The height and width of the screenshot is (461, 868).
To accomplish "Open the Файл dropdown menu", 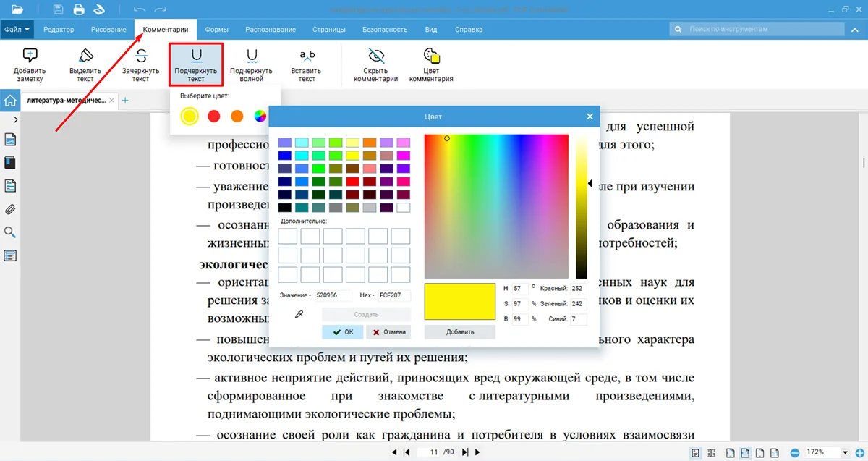I will tap(17, 30).
